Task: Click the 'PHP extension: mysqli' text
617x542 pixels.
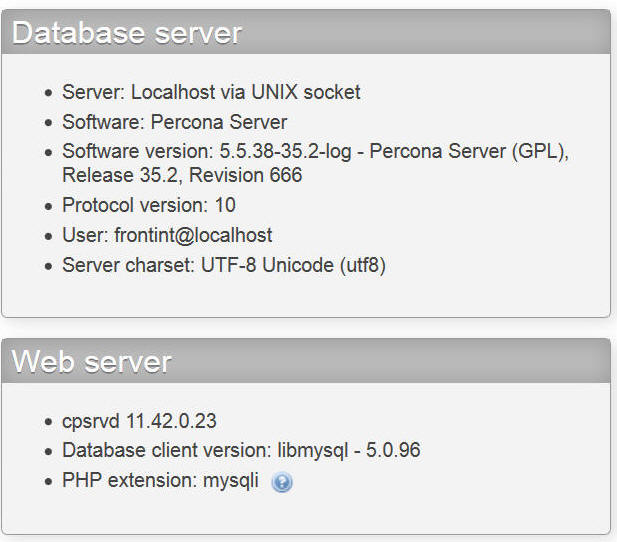Action: [160, 481]
